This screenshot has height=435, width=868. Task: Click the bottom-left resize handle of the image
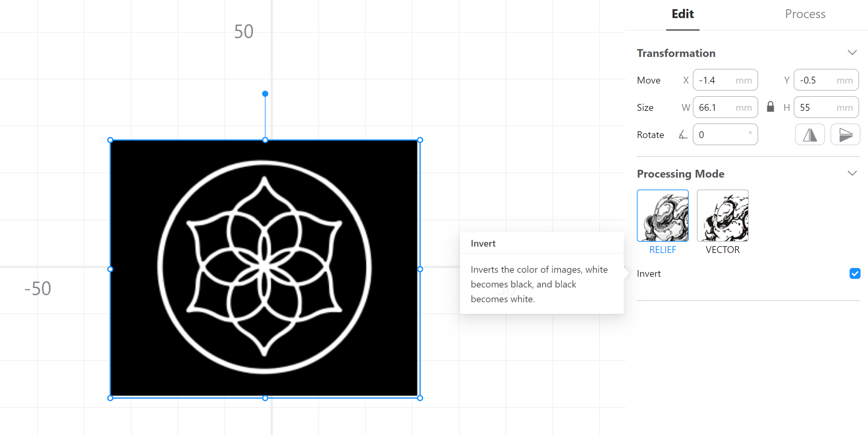[110, 398]
